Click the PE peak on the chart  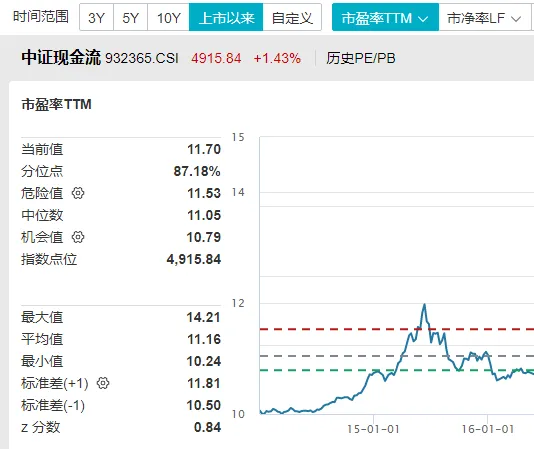coord(424,304)
